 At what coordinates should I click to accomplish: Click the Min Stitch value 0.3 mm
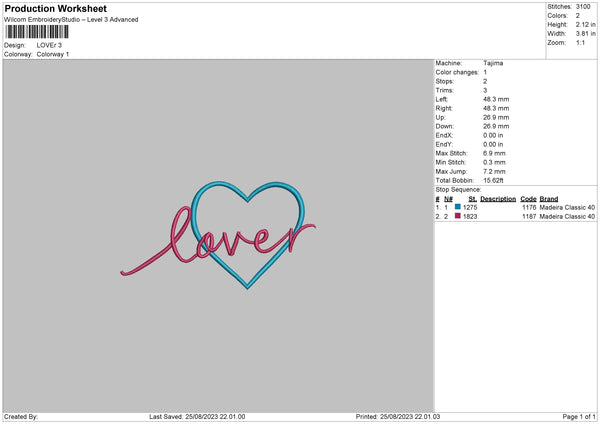494,162
